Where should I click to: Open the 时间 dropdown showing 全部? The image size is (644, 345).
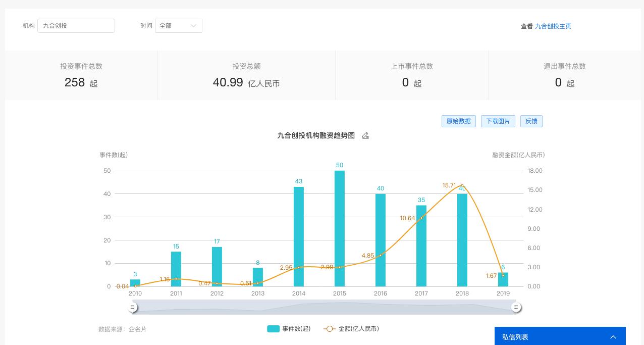pos(178,26)
